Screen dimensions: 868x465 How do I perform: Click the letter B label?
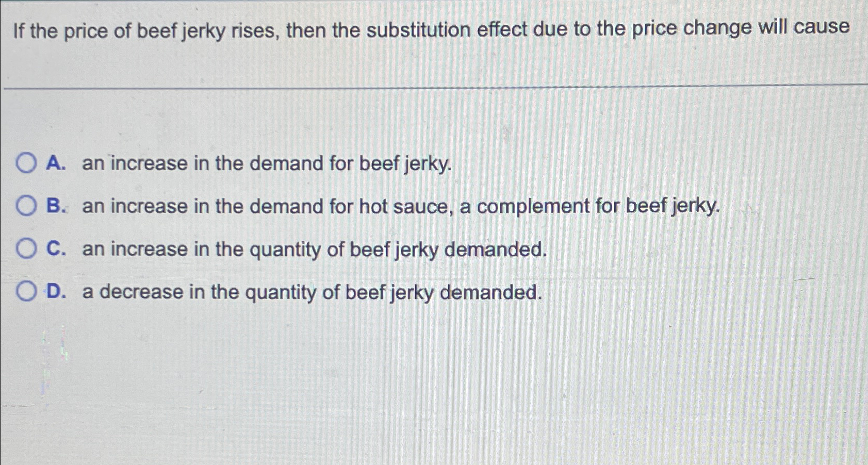(x=56, y=207)
